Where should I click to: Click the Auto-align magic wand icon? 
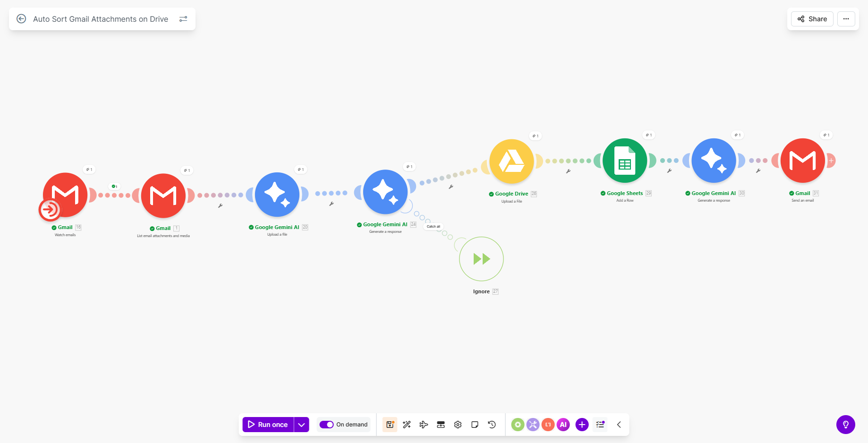407,425
